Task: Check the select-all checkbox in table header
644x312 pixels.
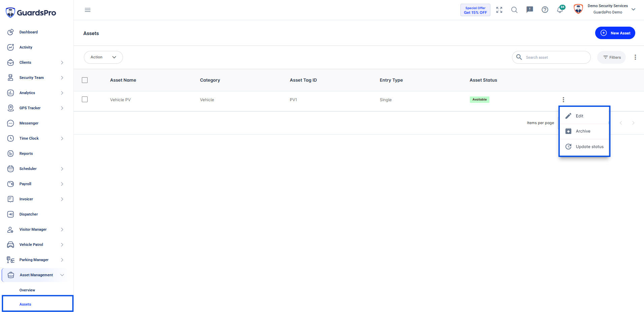Action: tap(85, 80)
